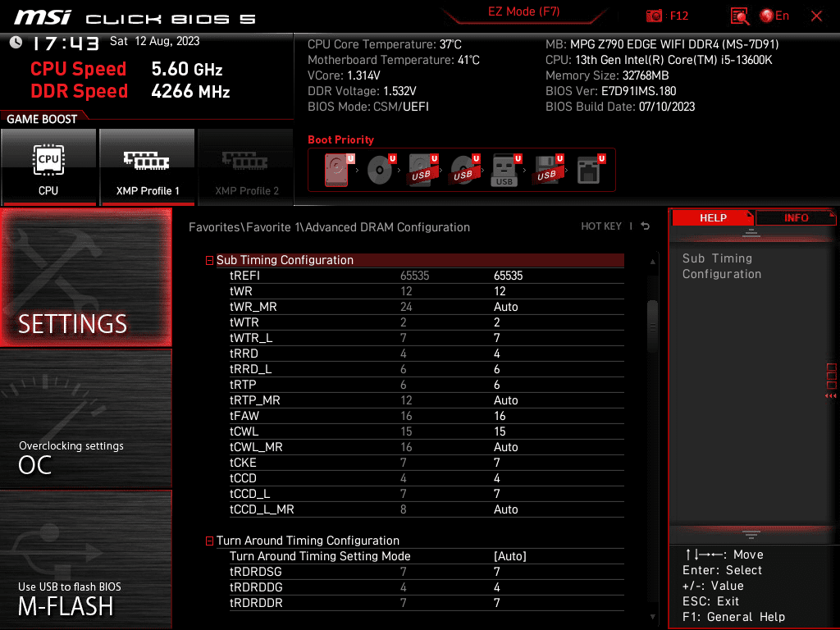Open the BIOS search magnifier icon
The image size is (840, 630).
click(x=740, y=16)
